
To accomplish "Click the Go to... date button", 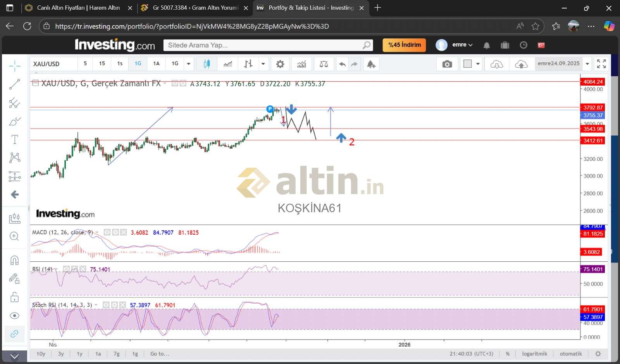I will (160, 354).
